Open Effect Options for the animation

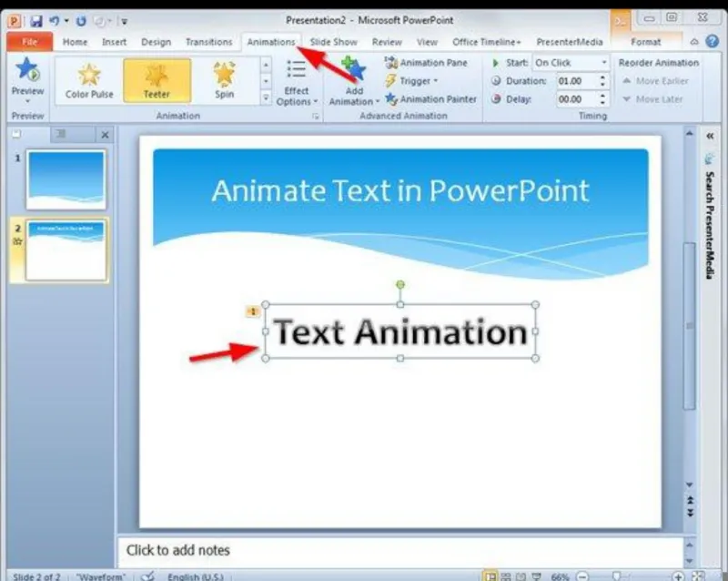(297, 83)
